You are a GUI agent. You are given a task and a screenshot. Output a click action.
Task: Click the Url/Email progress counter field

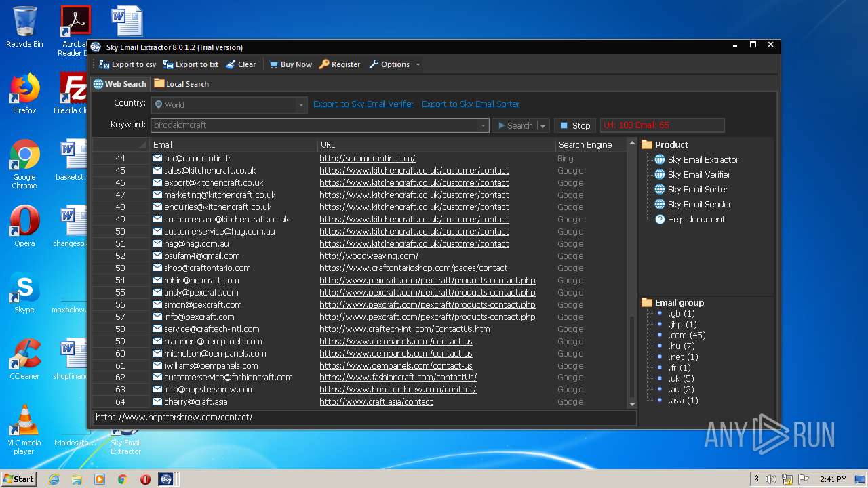[662, 125]
